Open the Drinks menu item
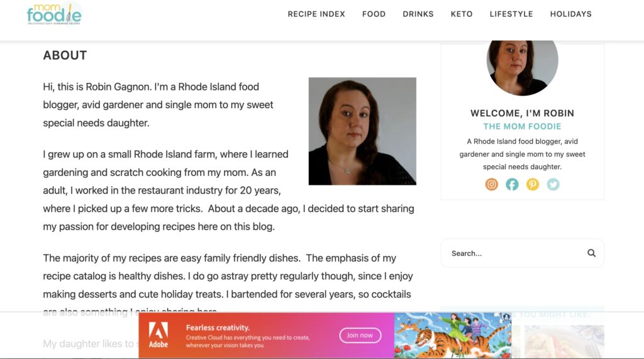The height and width of the screenshot is (359, 644). coord(418,14)
